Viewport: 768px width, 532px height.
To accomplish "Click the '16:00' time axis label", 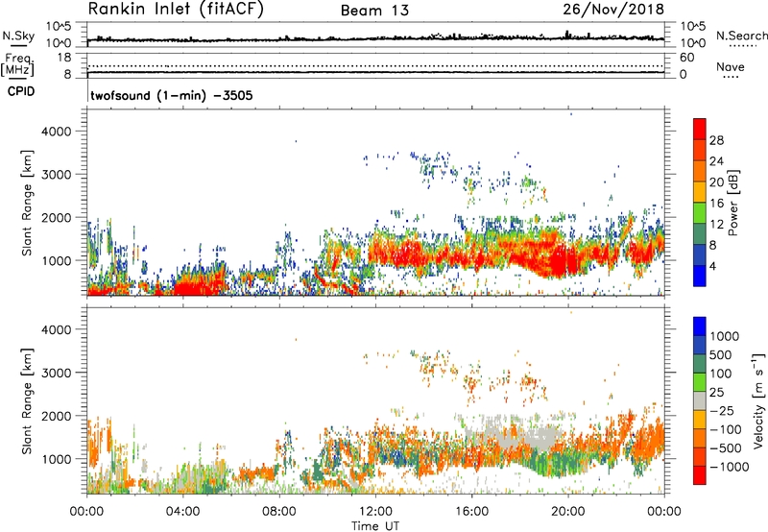I will [471, 512].
